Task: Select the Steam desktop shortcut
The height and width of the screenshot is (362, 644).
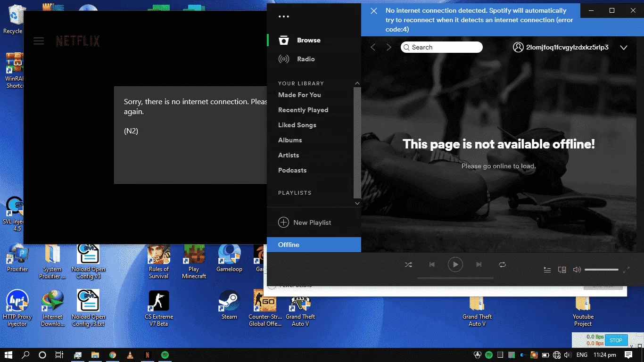Action: [230, 305]
